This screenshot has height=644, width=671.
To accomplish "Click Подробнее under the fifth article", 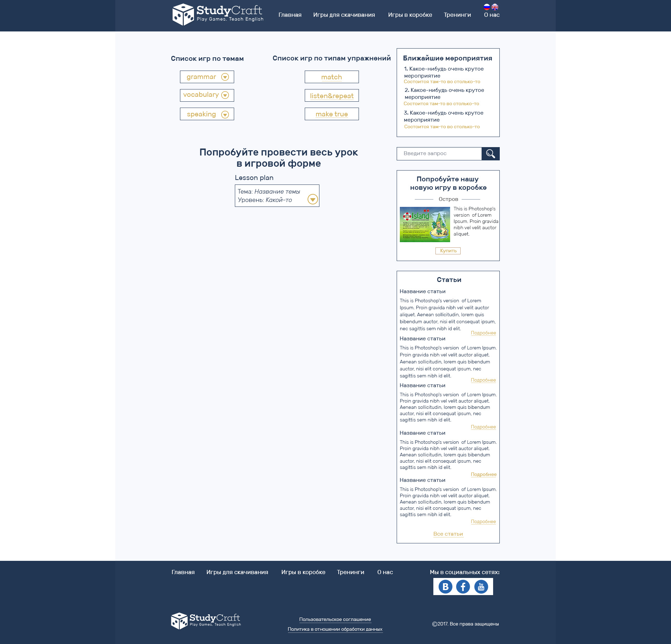I will (x=483, y=522).
